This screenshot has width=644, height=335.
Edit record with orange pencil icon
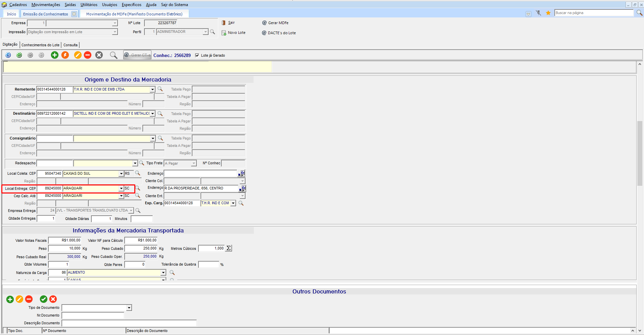click(78, 55)
